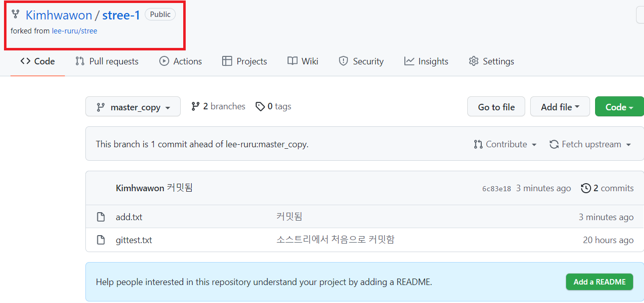Click the branch icon beside 2 branches
This screenshot has height=303, width=644.
[x=195, y=106]
